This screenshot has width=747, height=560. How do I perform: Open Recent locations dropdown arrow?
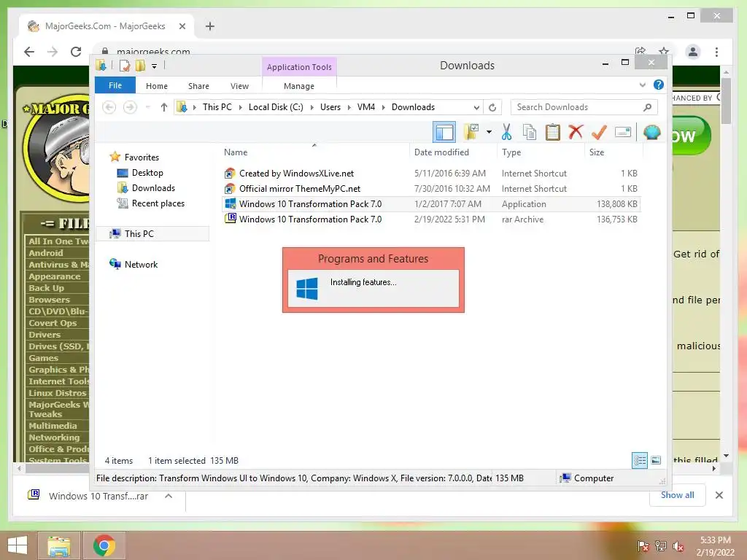tap(147, 107)
